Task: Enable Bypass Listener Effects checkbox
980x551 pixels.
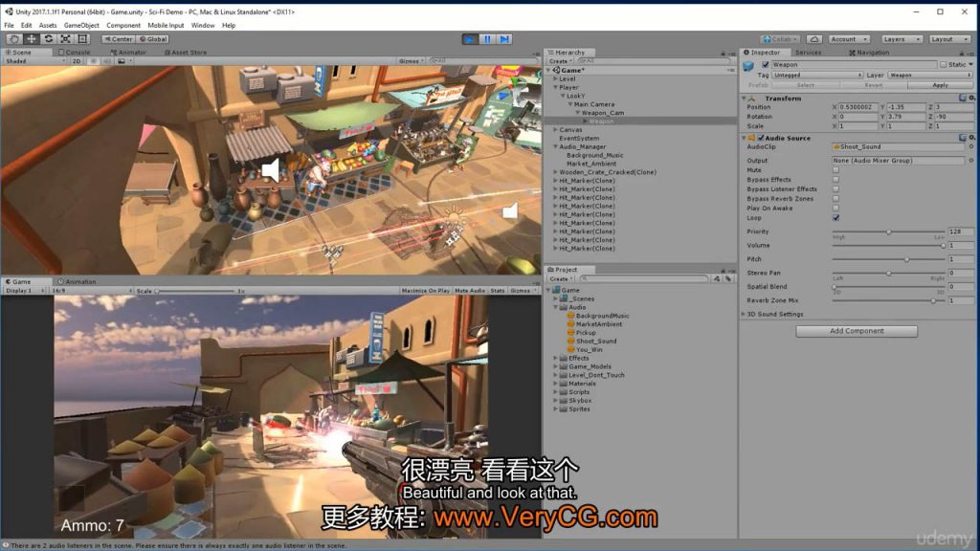Action: (835, 189)
